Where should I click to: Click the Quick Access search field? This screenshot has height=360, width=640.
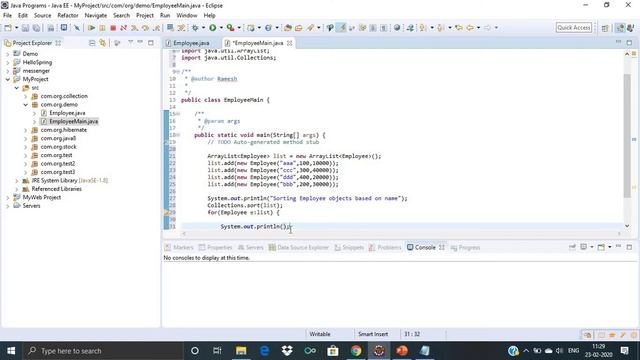point(573,27)
